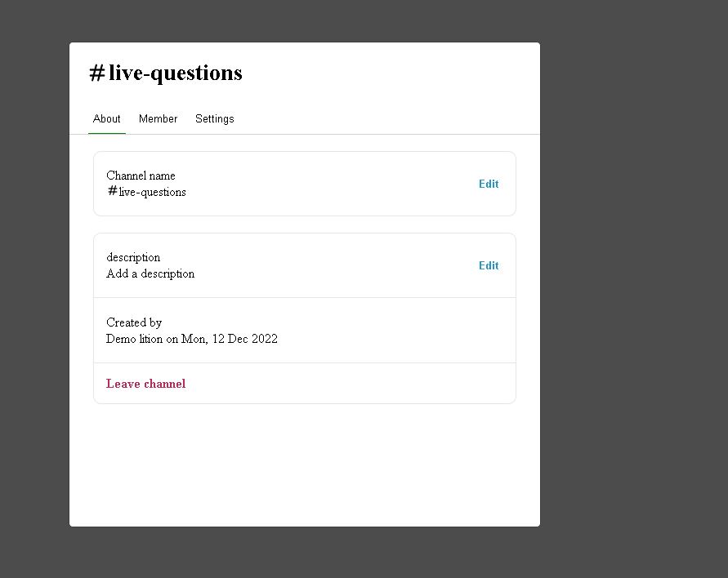Viewport: 728px width, 578px height.
Task: Click the channel name #live-questions value
Action: (146, 192)
